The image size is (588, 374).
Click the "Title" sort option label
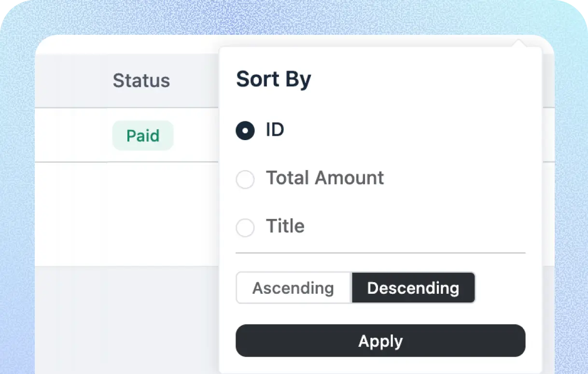[285, 226]
